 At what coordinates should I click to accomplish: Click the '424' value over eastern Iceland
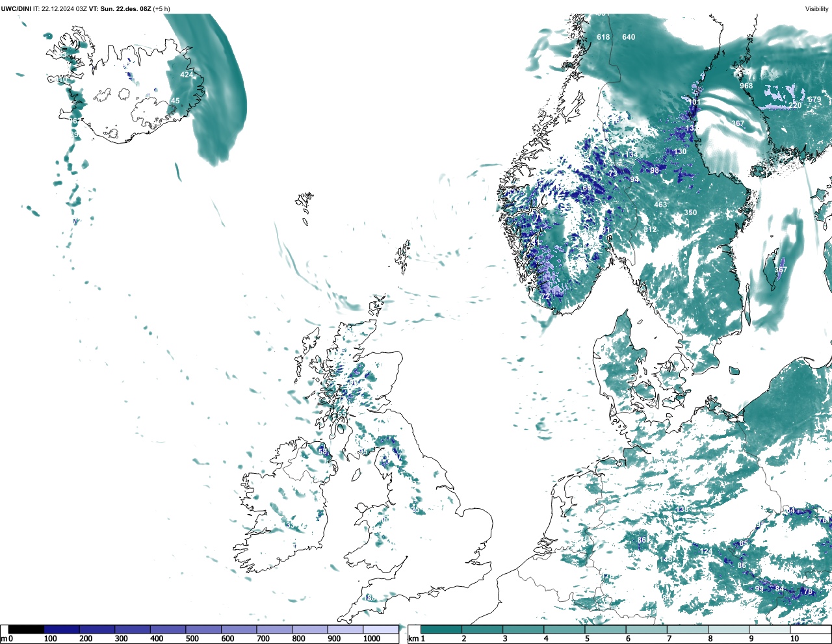[187, 75]
